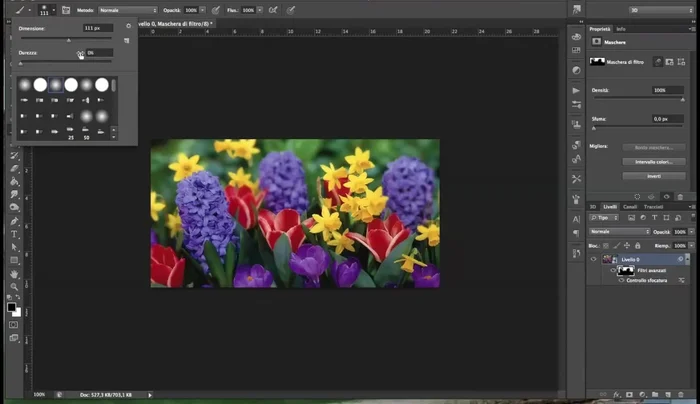This screenshot has height=404, width=700.
Task: Click the airbrush icon in options bar
Action: pos(274,10)
